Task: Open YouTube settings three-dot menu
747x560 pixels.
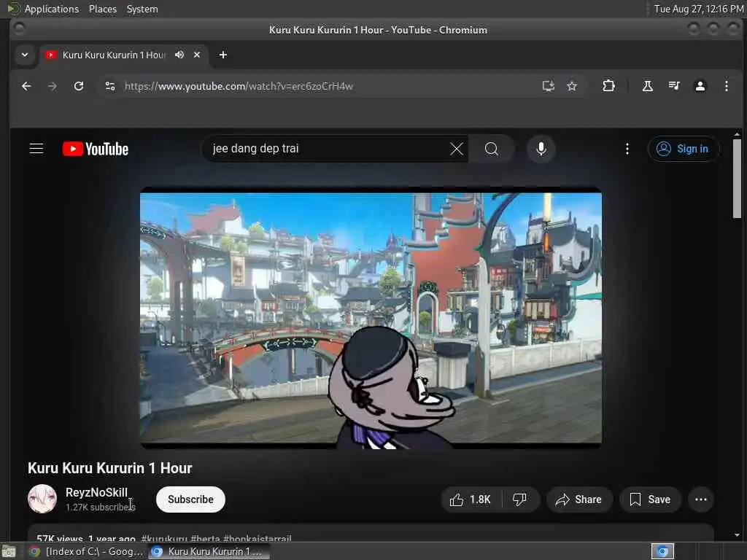Action: 627,149
